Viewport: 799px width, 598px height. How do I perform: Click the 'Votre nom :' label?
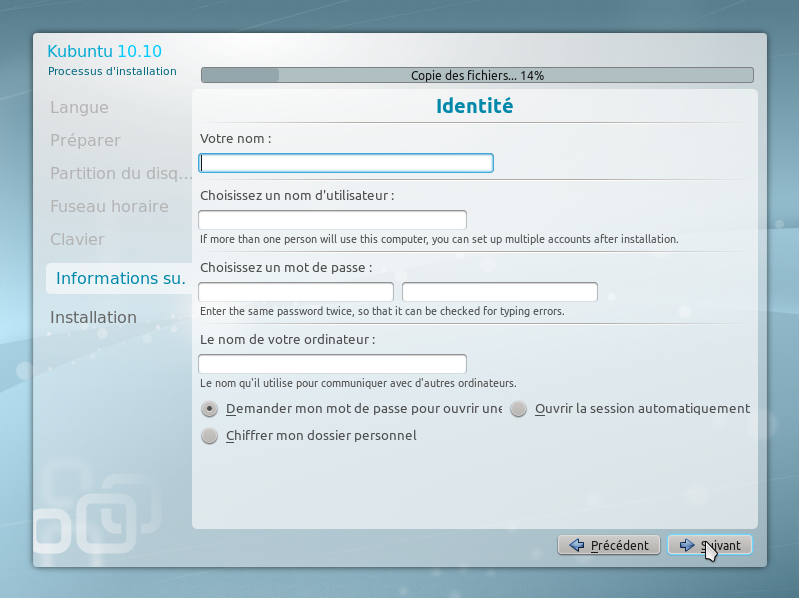[x=235, y=139]
